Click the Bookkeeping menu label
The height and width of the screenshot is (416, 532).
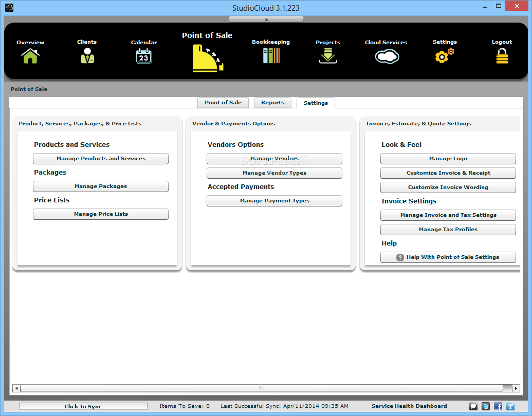click(271, 42)
